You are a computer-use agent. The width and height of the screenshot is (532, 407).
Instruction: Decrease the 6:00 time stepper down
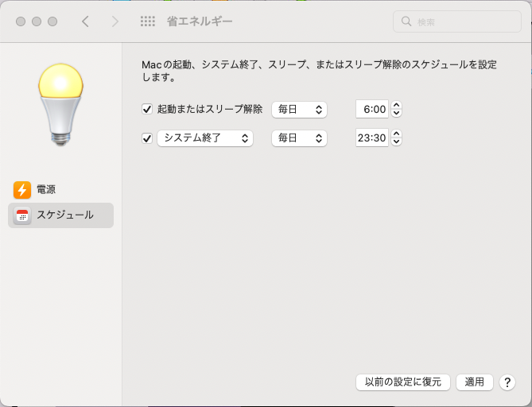point(396,114)
